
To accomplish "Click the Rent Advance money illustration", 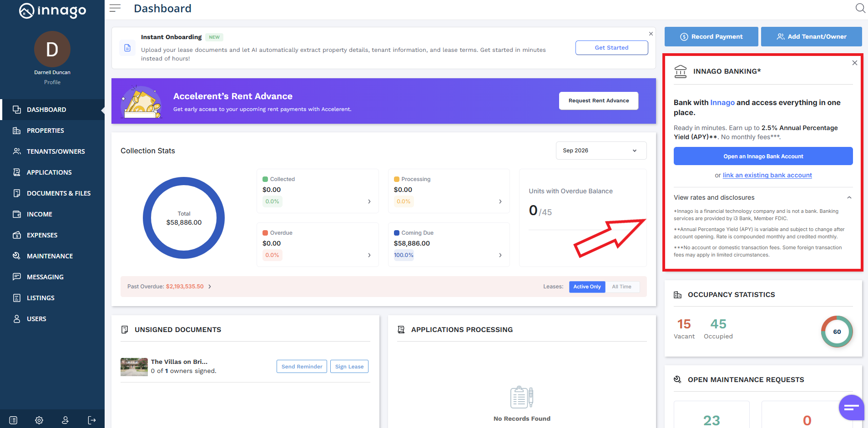I will click(141, 101).
